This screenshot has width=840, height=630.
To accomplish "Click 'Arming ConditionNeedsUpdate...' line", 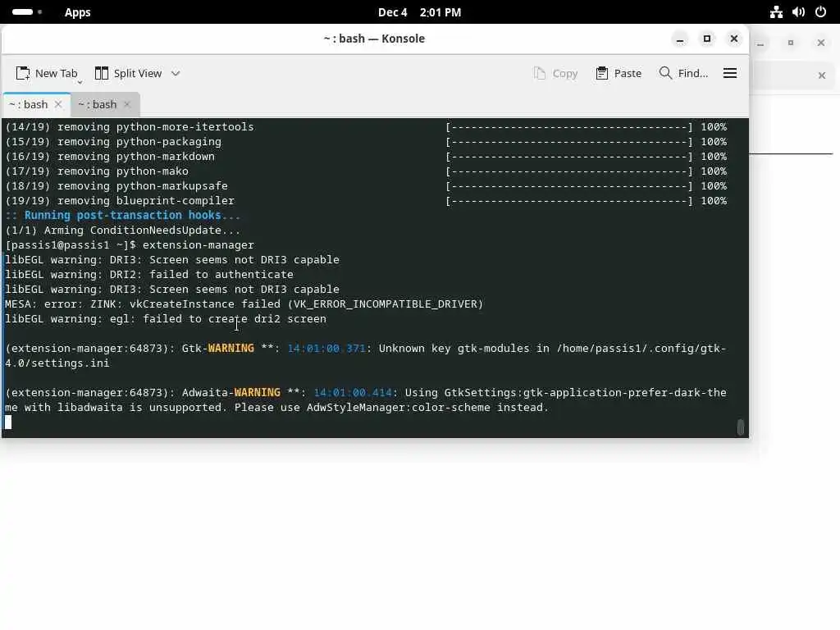I will click(123, 231).
